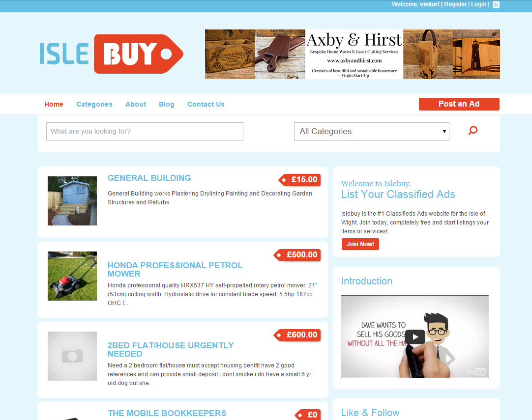Click the blue shed thumbnail
Image resolution: width=532 pixels, height=420 pixels.
click(72, 201)
